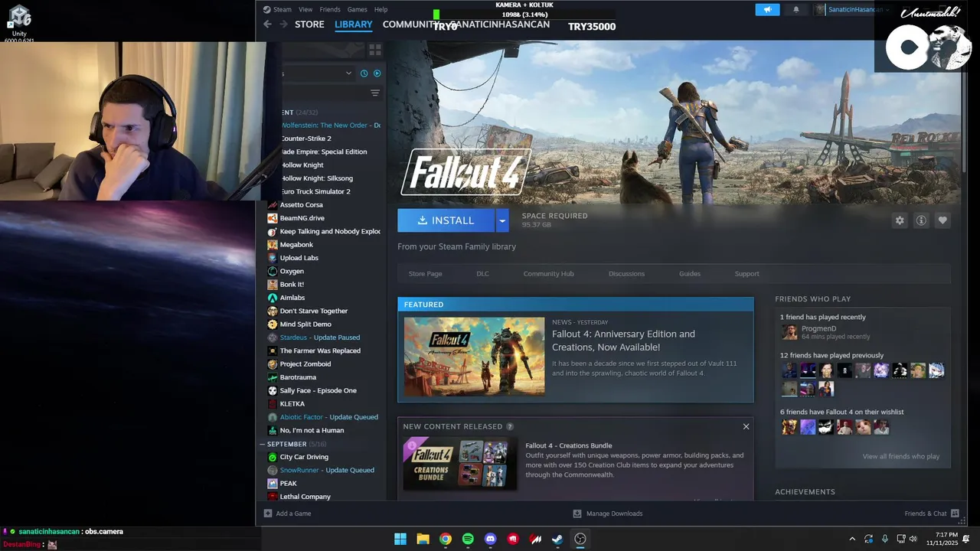
Task: Open the DLC tab
Action: [x=482, y=274]
